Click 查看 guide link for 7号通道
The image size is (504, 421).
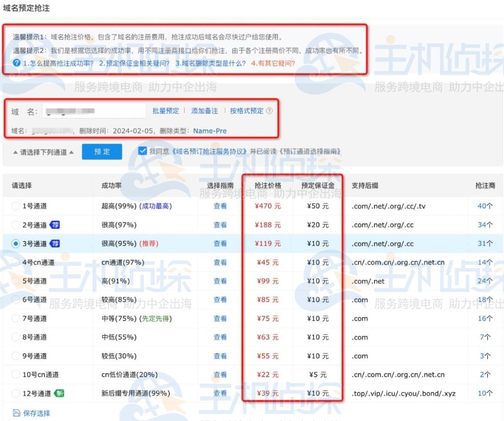pos(220,319)
